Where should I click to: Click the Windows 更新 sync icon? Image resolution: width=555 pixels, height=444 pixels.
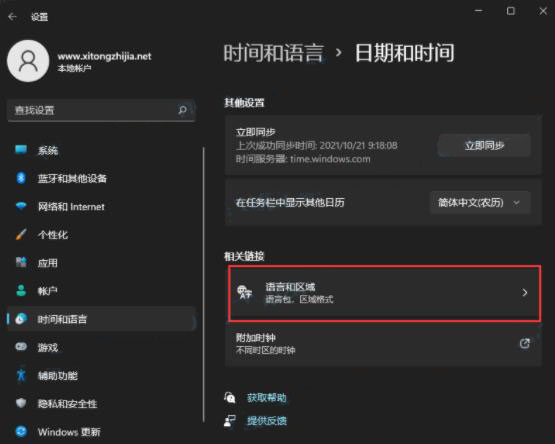pos(21,432)
